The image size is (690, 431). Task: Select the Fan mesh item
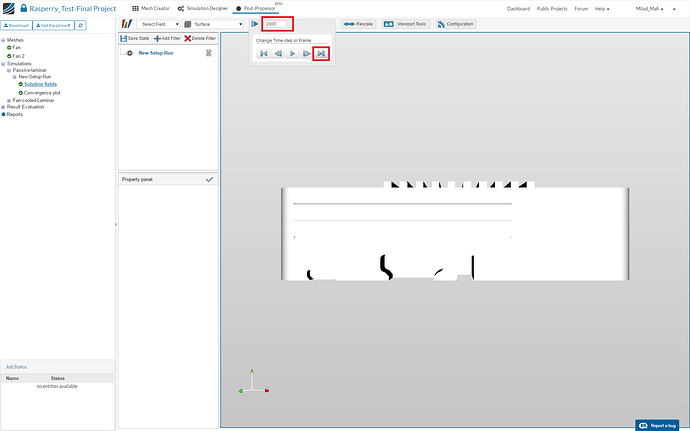[x=16, y=48]
